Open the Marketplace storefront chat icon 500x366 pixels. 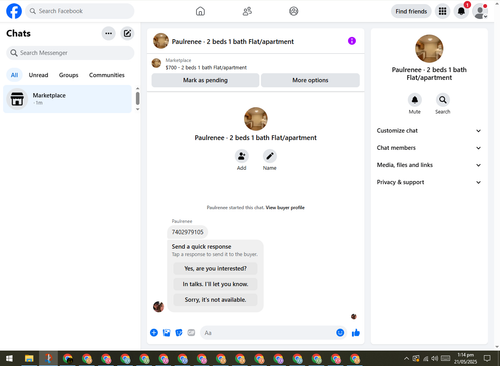pos(17,99)
